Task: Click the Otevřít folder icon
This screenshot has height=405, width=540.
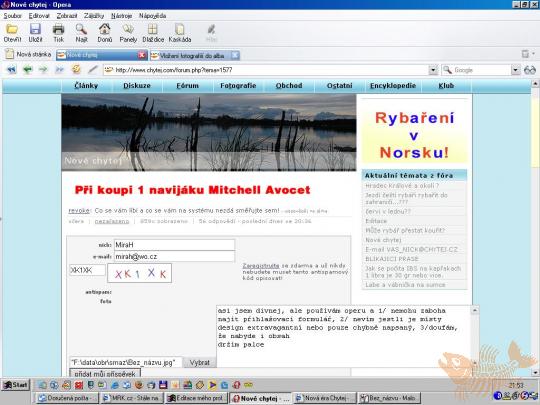Action: [12, 30]
